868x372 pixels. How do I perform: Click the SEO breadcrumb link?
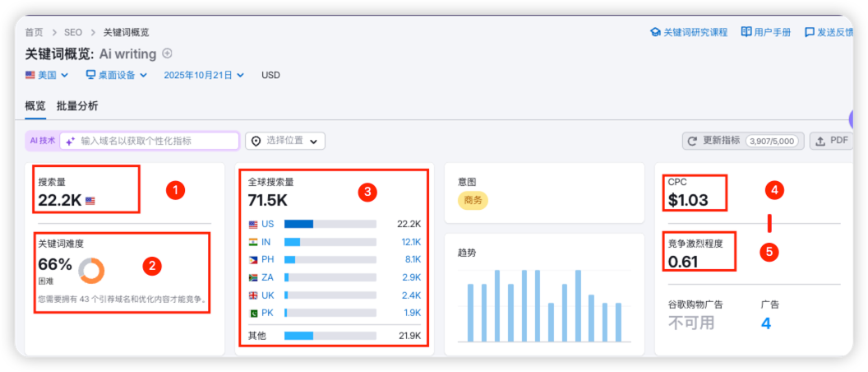[73, 32]
